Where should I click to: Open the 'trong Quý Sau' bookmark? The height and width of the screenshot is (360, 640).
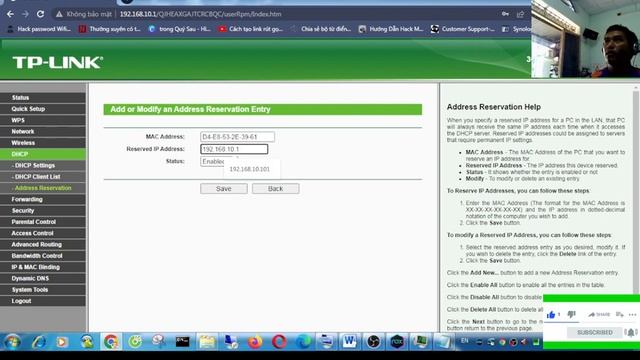click(180, 29)
